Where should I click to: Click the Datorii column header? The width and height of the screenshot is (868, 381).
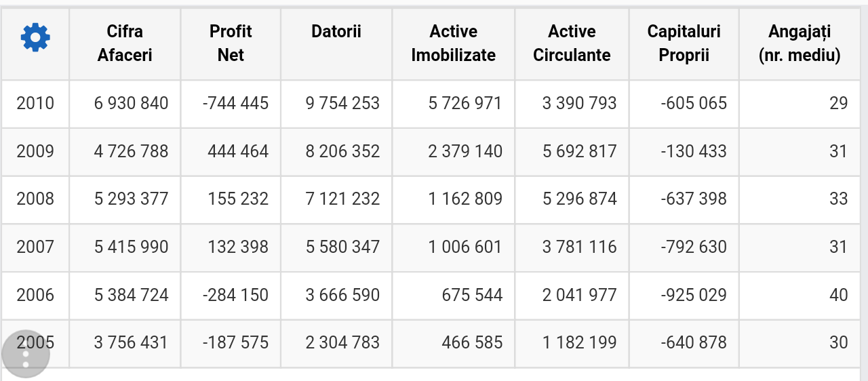point(336,31)
